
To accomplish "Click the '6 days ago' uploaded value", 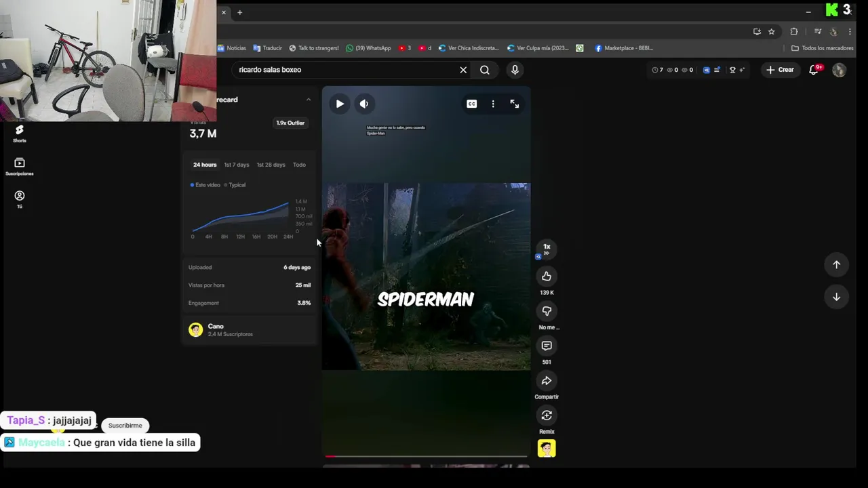I will click(297, 268).
